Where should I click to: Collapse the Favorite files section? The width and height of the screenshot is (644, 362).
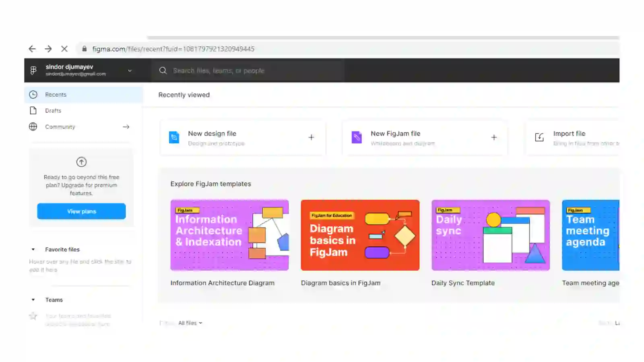[33, 249]
